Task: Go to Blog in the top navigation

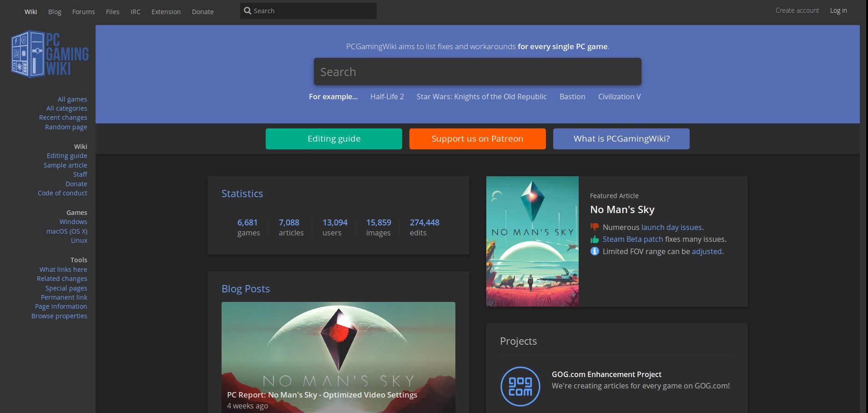Action: (55, 12)
